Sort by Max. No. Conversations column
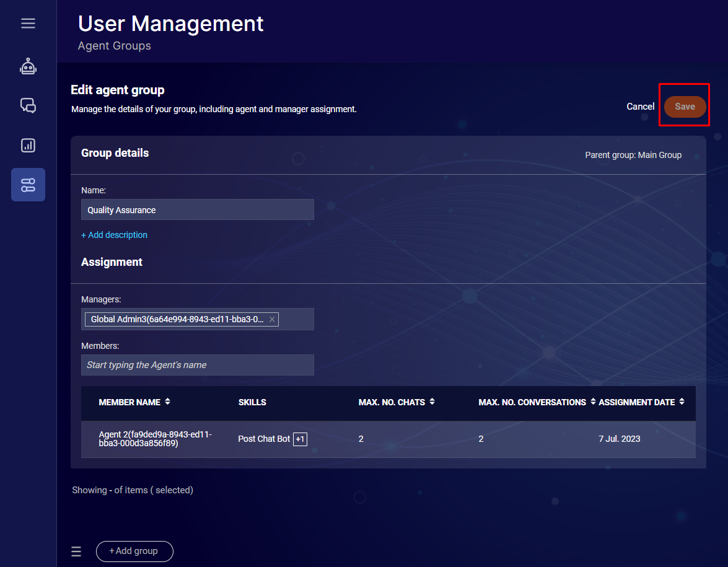 pyautogui.click(x=593, y=402)
